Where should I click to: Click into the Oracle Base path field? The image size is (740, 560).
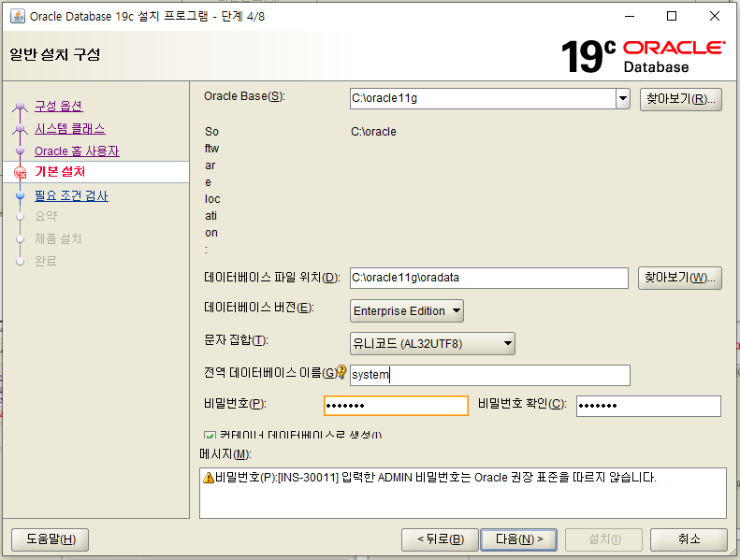[x=483, y=98]
